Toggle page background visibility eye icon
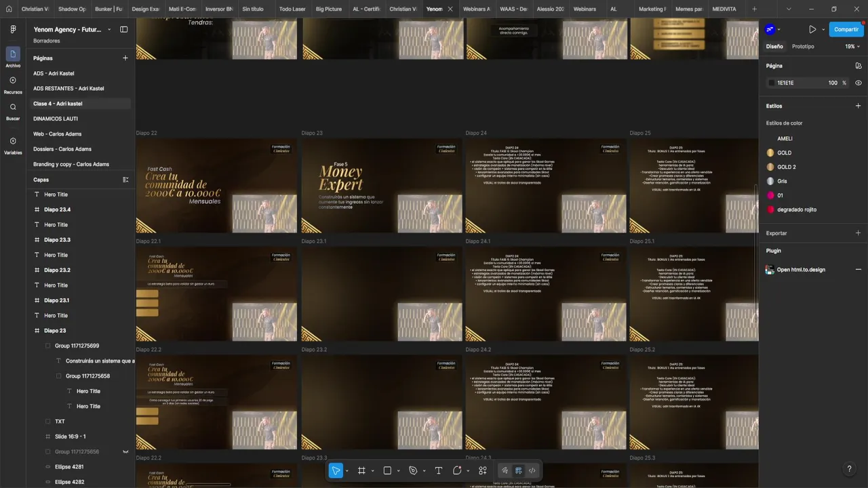The image size is (868, 488). coord(858,83)
